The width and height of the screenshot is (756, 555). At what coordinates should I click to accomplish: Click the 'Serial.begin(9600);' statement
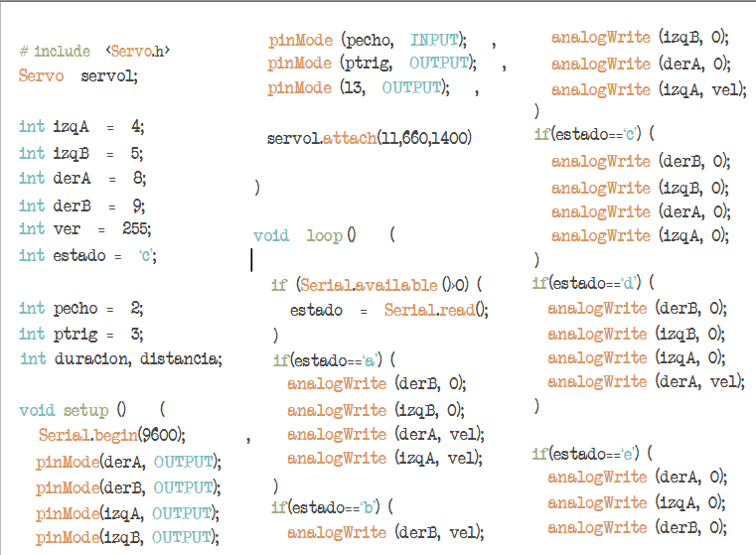112,436
